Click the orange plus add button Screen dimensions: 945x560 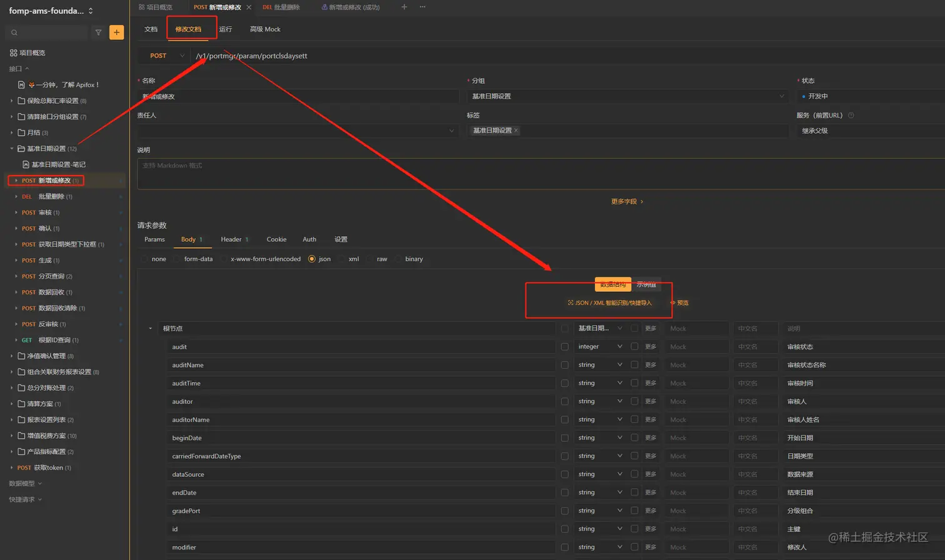tap(116, 32)
